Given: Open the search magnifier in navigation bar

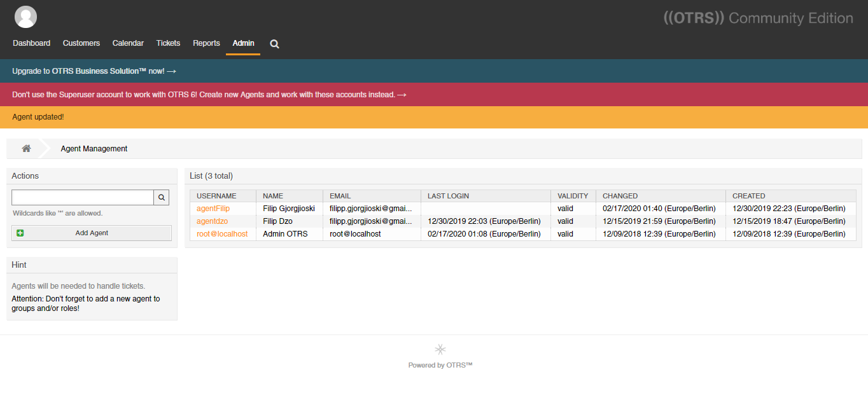Looking at the screenshot, I should pos(274,44).
